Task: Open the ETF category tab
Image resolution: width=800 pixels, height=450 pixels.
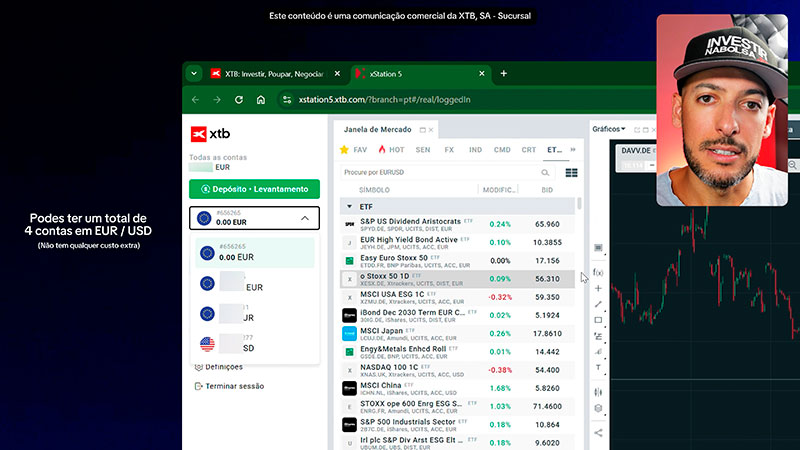Action: point(555,149)
